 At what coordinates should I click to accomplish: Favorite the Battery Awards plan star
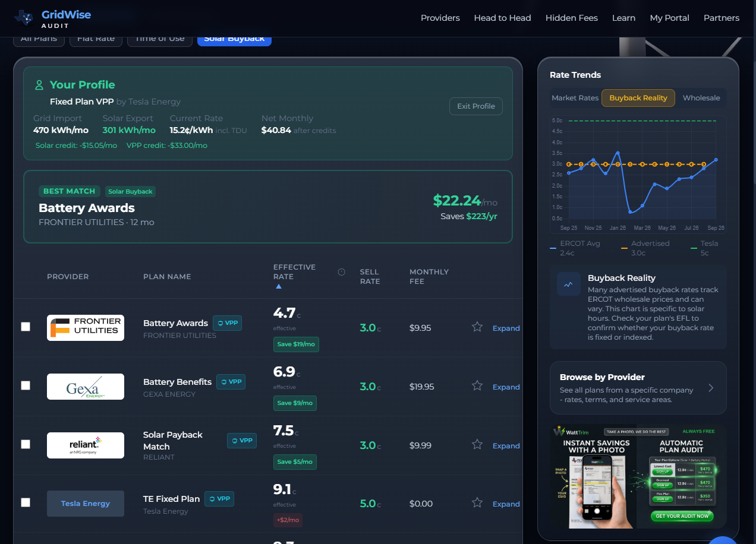point(477,327)
